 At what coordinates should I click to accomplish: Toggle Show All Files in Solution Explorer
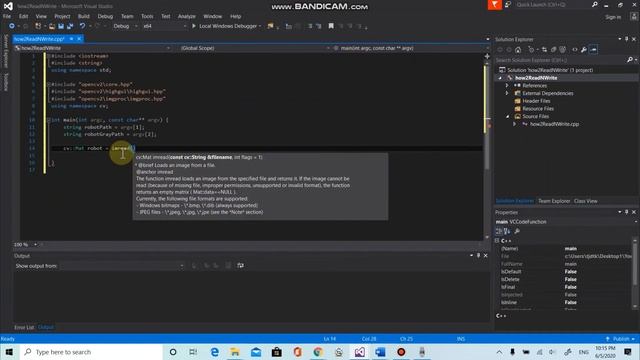[x=562, y=50]
